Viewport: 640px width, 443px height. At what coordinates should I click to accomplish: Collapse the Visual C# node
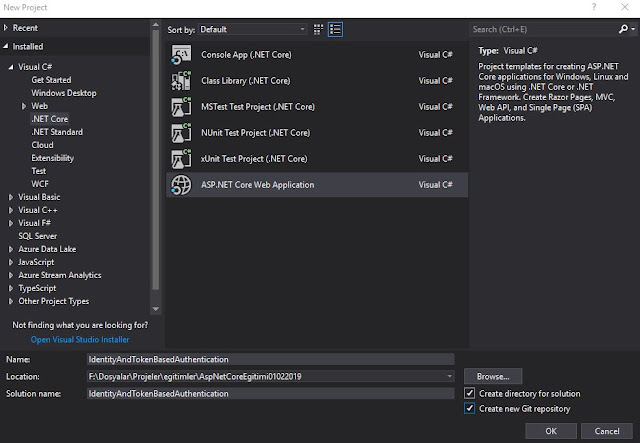click(x=11, y=67)
